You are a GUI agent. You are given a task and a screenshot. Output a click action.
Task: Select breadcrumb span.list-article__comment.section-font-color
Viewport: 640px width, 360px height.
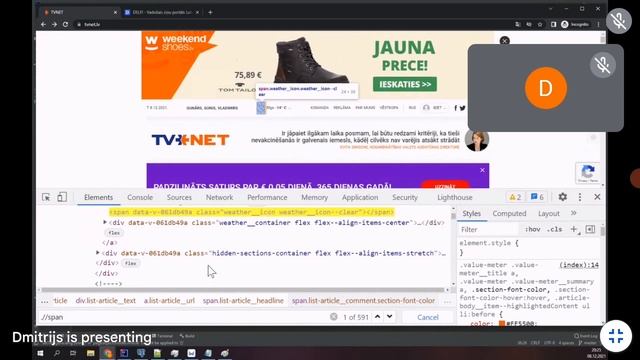pyautogui.click(x=363, y=301)
